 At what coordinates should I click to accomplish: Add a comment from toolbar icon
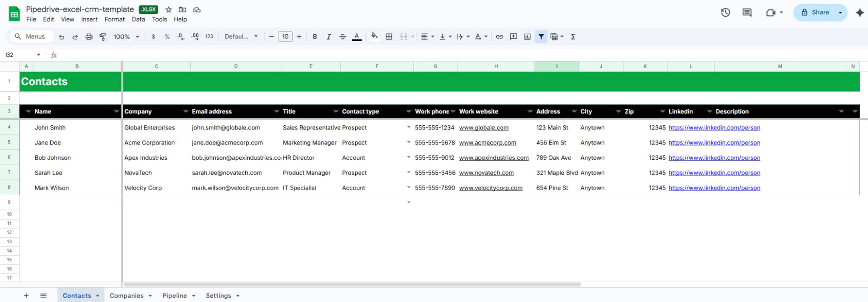(513, 37)
